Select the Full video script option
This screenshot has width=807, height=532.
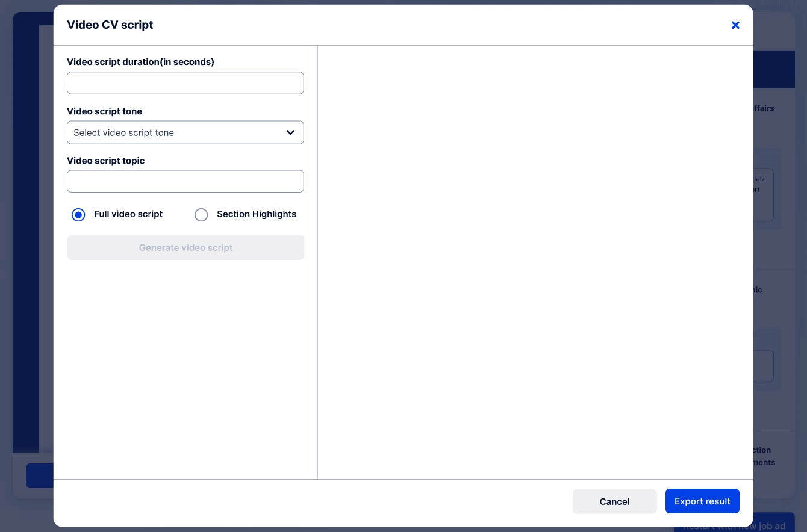pyautogui.click(x=78, y=215)
